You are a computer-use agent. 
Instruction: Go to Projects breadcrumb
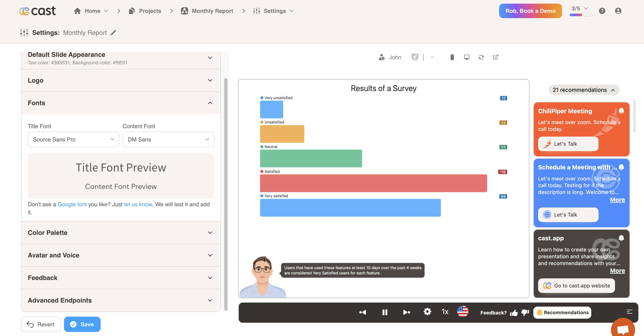point(145,11)
